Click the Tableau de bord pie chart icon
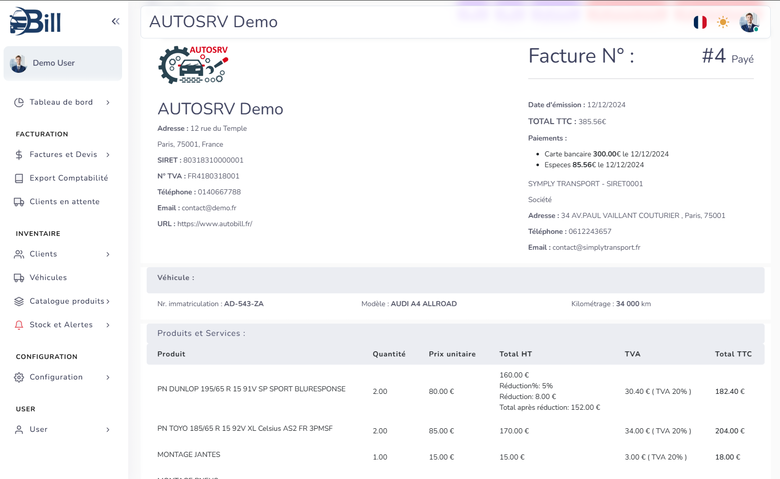 [x=19, y=102]
